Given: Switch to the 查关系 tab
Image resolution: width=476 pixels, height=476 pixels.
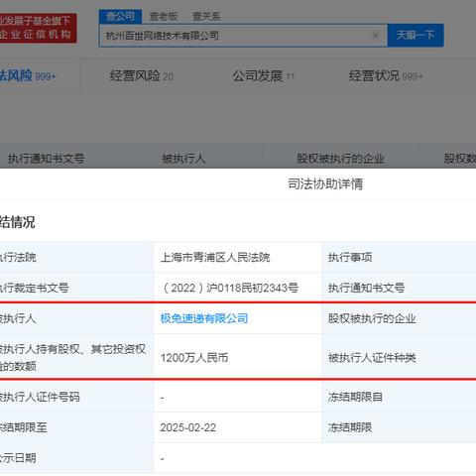Looking at the screenshot, I should click(206, 16).
